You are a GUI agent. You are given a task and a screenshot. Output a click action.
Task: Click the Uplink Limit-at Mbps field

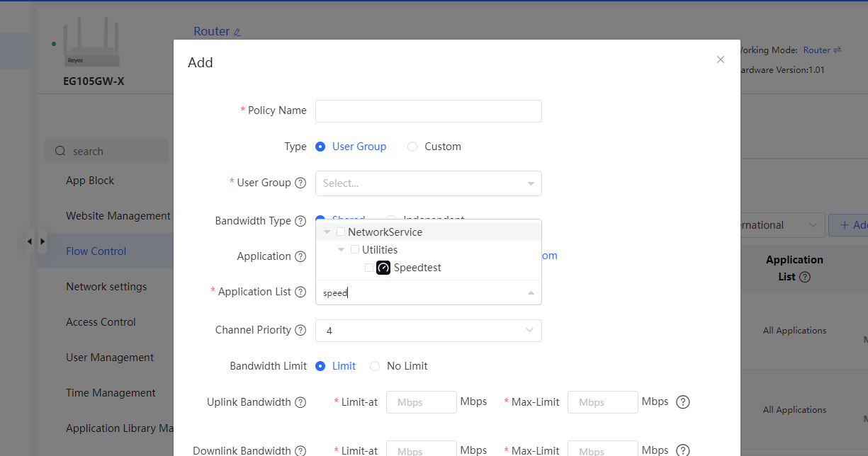pos(422,402)
